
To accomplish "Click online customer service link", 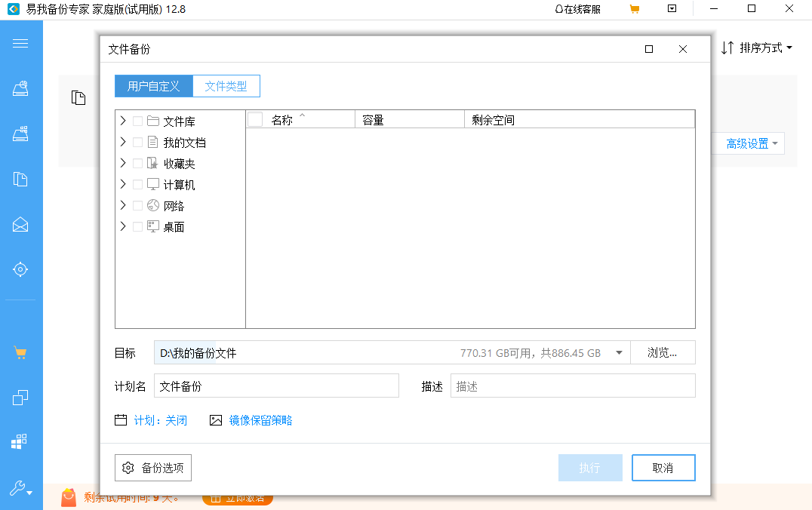I will click(x=577, y=9).
